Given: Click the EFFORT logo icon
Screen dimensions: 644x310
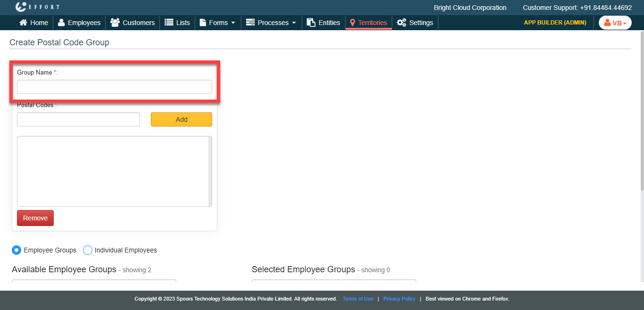Looking at the screenshot, I should [21, 7].
